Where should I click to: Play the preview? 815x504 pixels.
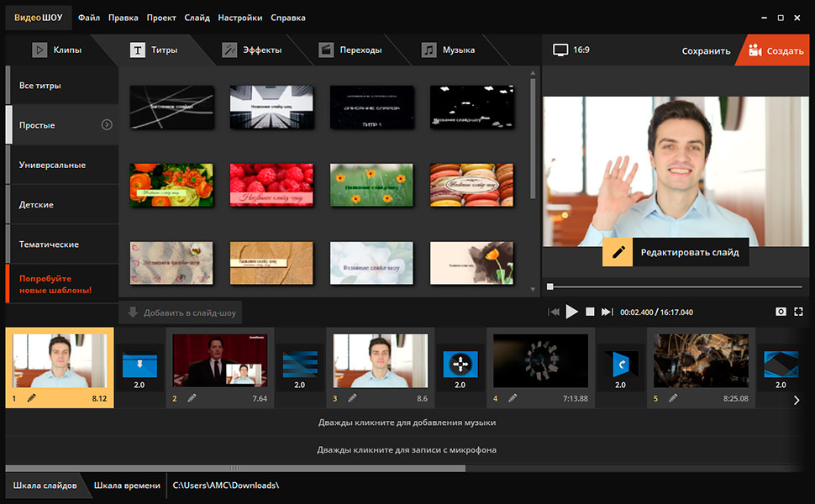pos(571,312)
